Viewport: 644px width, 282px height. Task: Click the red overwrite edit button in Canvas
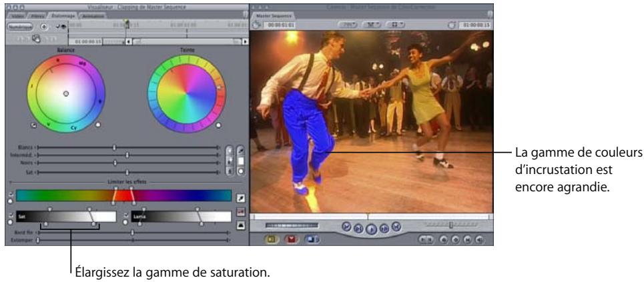291,239
